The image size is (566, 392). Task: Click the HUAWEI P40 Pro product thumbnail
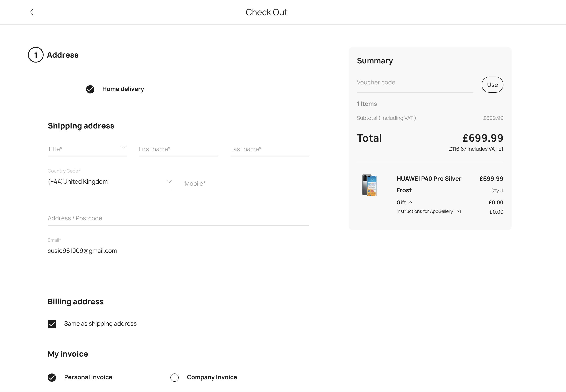click(369, 185)
